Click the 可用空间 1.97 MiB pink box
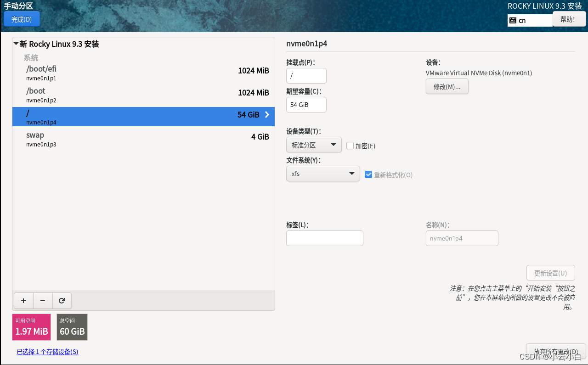 31,327
